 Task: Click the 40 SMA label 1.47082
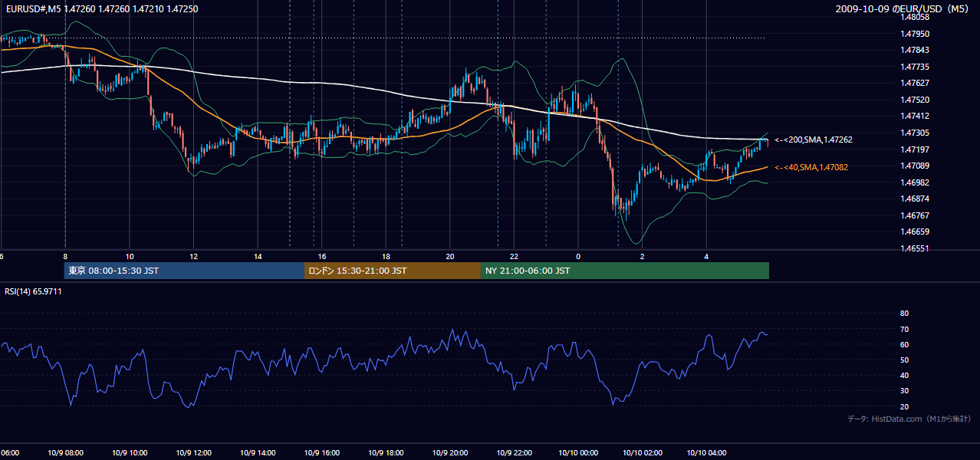click(811, 166)
